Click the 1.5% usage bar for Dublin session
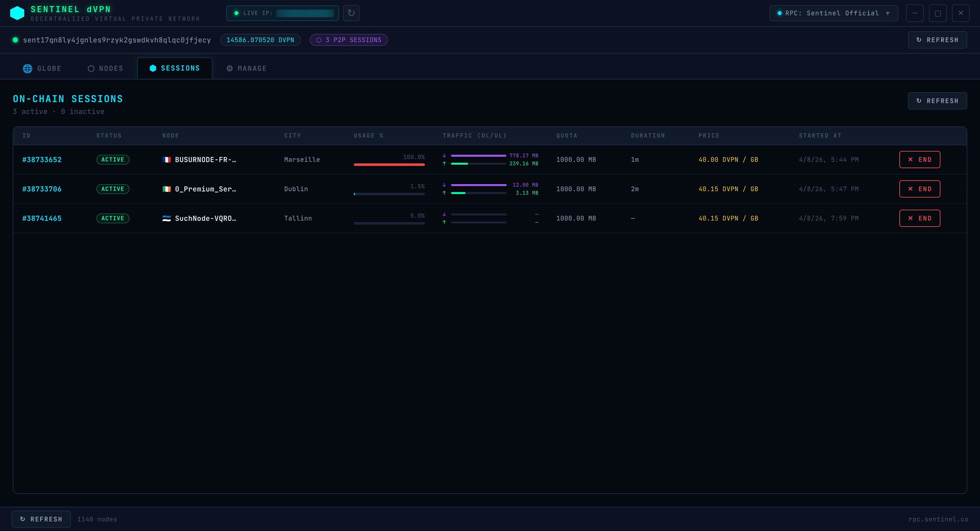Viewport: 980px width, 531px height. pyautogui.click(x=389, y=194)
